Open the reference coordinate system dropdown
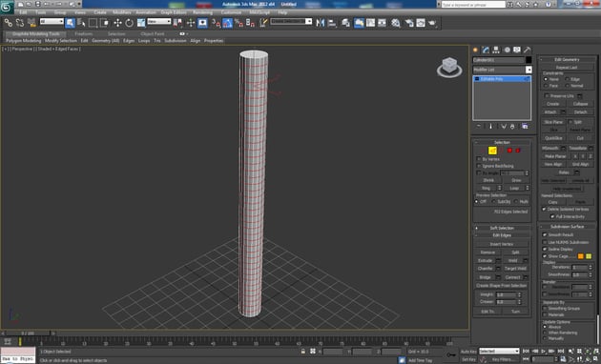The width and height of the screenshot is (601, 364). pyautogui.click(x=159, y=21)
